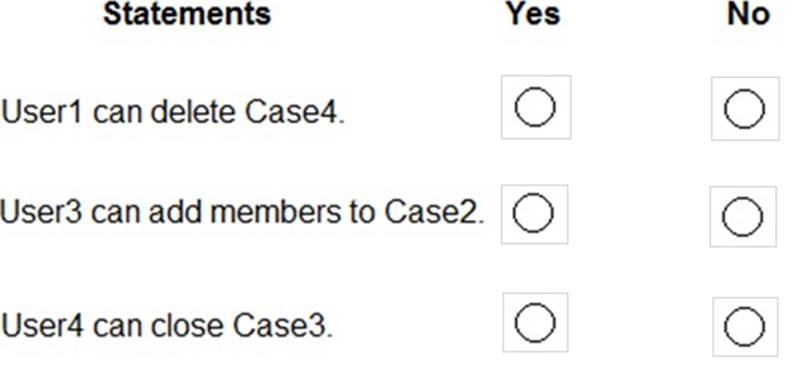Image resolution: width=792 pixels, height=366 pixels.
Task: Select Yes for User1 can delete Case4
Action: [535, 107]
